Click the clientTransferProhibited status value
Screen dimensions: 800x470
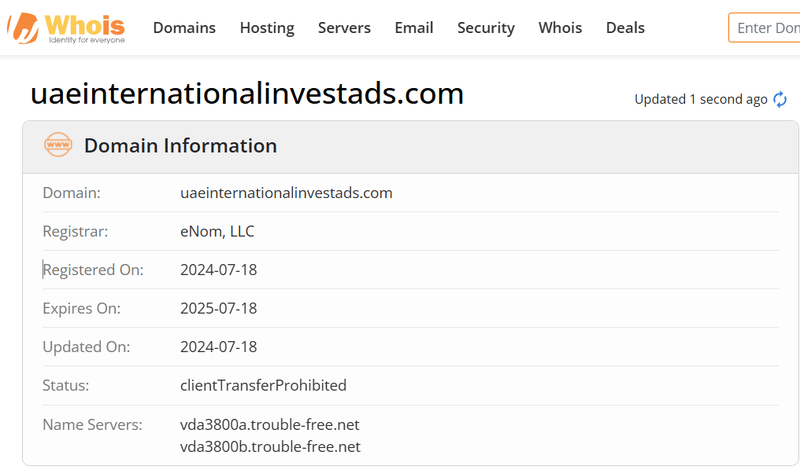[263, 385]
